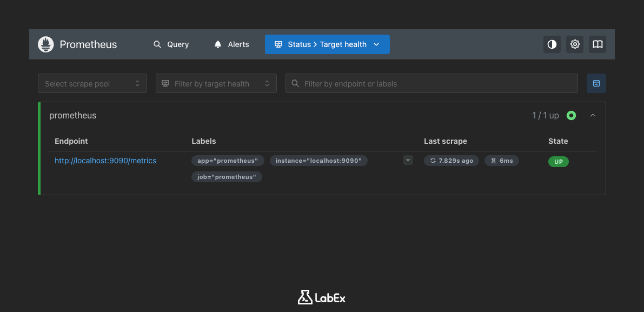Open the Select scrape pool dropdown
The width and height of the screenshot is (644, 312).
click(x=92, y=83)
